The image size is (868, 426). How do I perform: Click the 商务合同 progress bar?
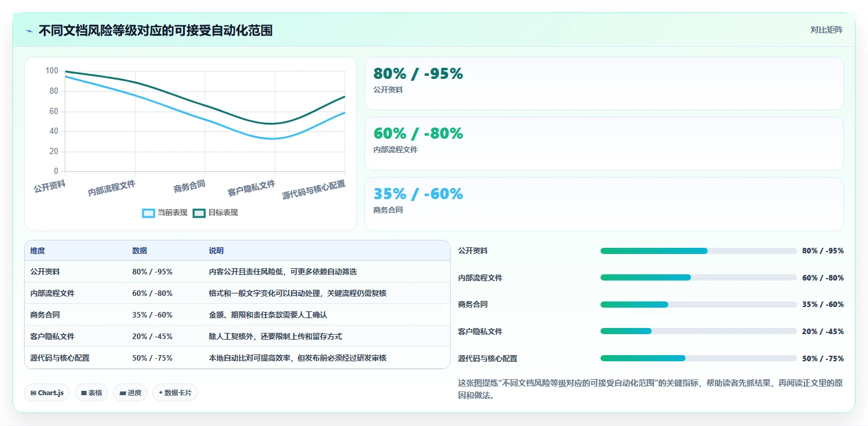pos(698,305)
